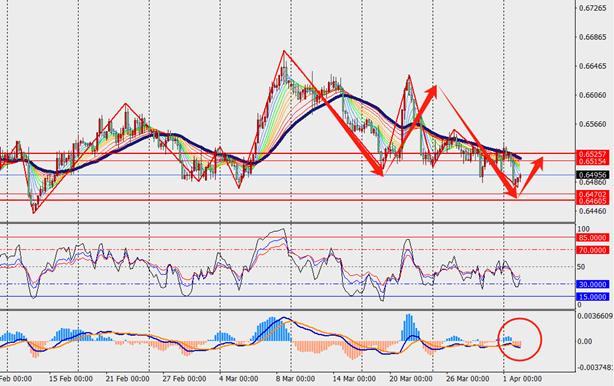Click the 1 Apr 00:00 date marker
The image size is (614, 386).
pyautogui.click(x=523, y=379)
